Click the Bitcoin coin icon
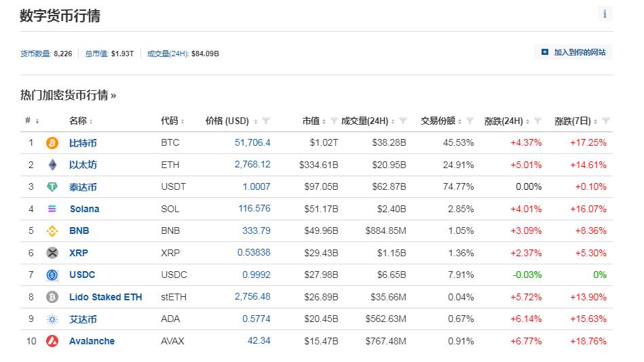This screenshot has height=362, width=644. pyautogui.click(x=52, y=143)
